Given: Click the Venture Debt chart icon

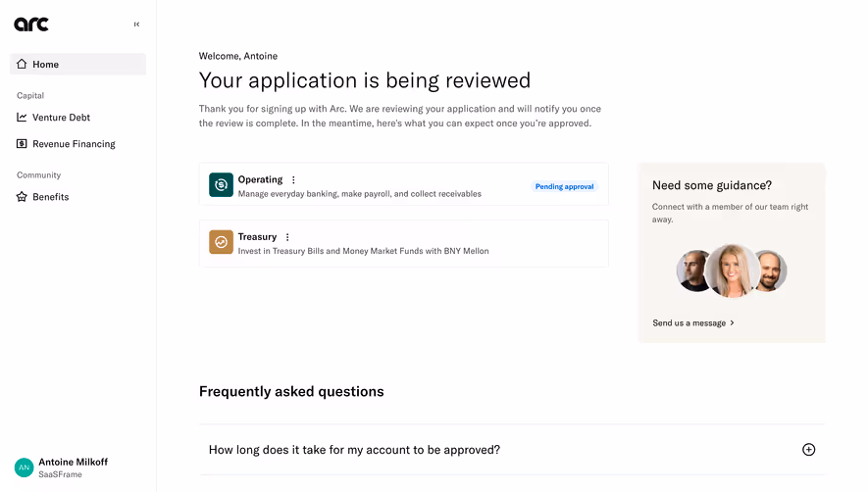Looking at the screenshot, I should click(22, 118).
